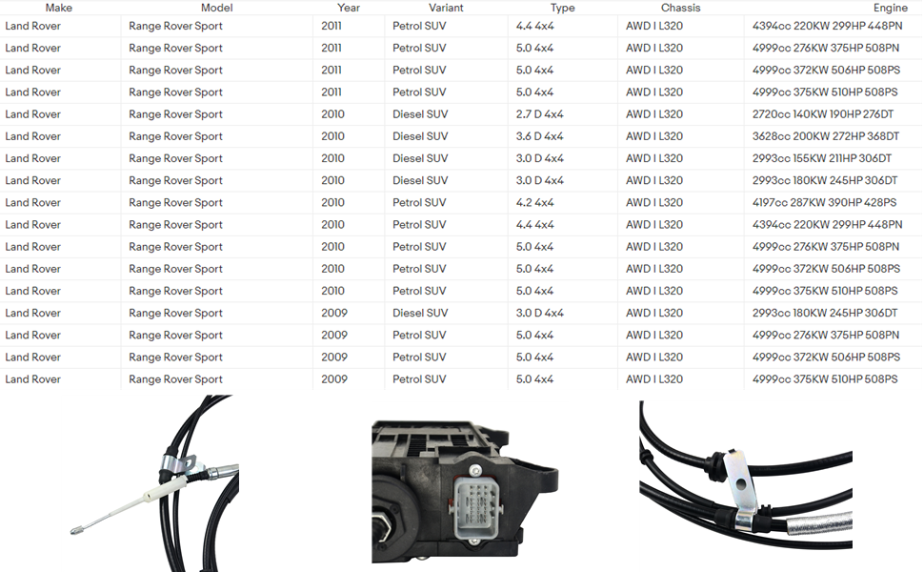Viewport: 924px width, 572px height.
Task: Click Range Rover Sport in the 3628cc row
Action: coord(175,136)
